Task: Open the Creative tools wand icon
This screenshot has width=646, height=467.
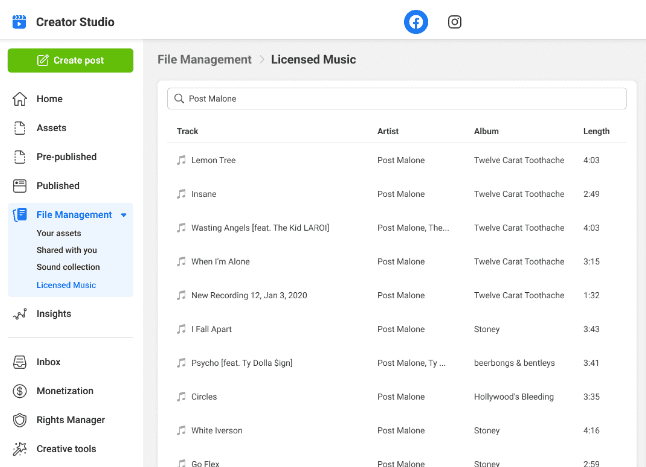Action: (19, 449)
